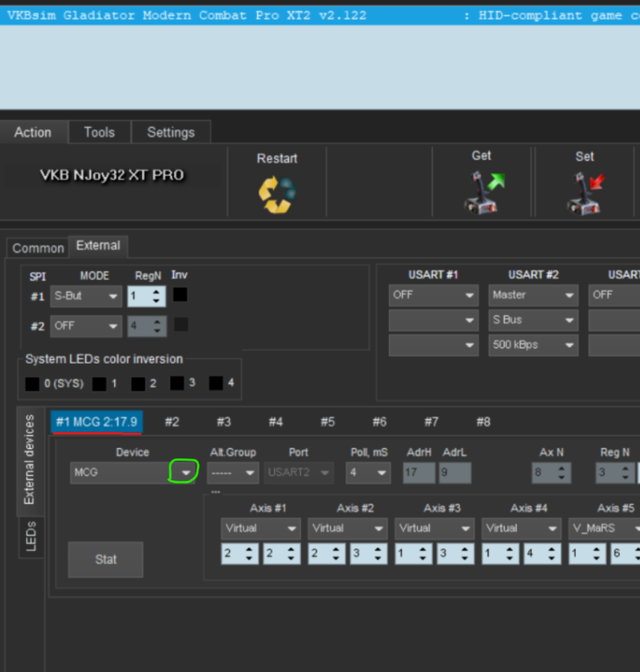Open the Settings tab
640x672 pixels.
click(170, 132)
